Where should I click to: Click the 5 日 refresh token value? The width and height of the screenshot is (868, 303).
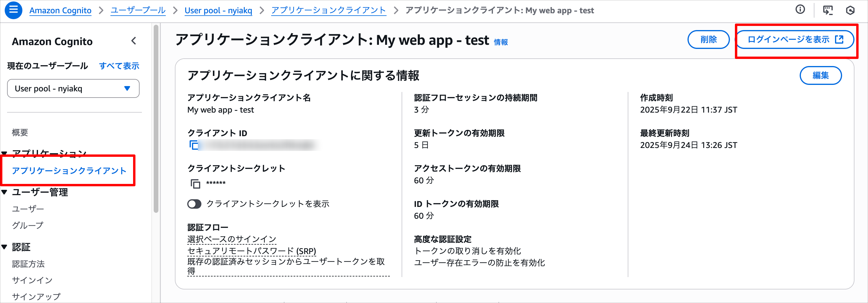pos(422,145)
